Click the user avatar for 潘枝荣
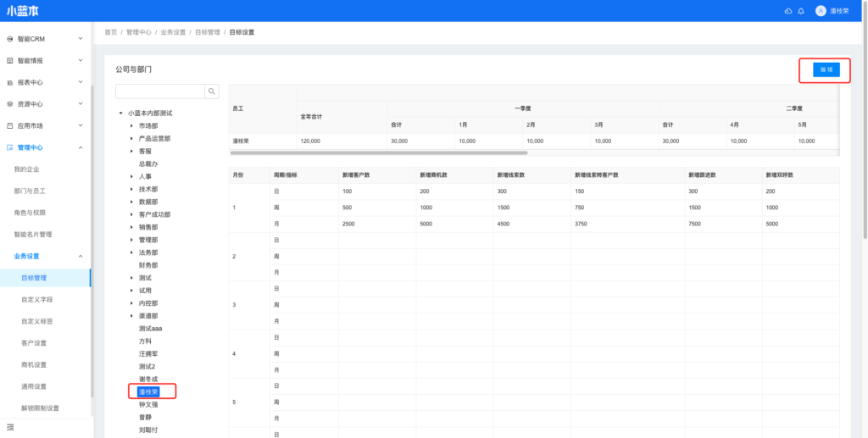This screenshot has height=438, width=868. (821, 11)
